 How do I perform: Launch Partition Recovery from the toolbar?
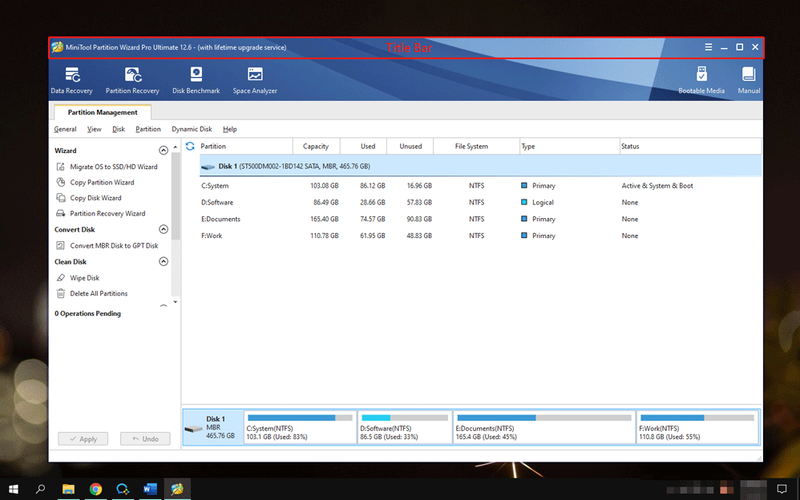[132, 80]
